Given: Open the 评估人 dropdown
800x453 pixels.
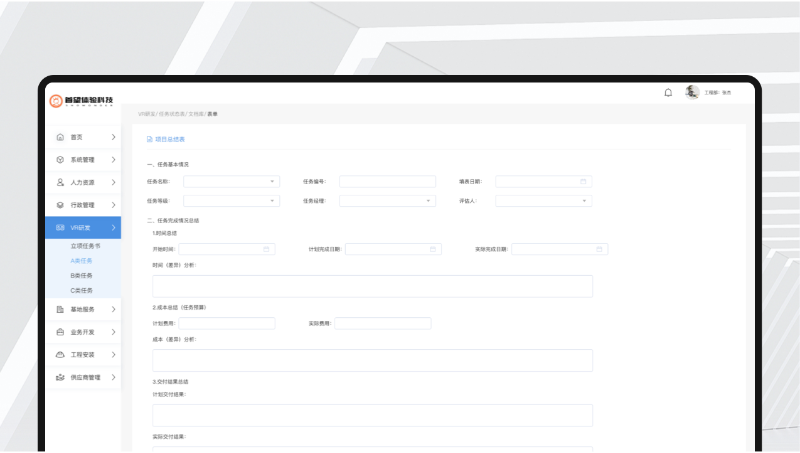Looking at the screenshot, I should [543, 201].
